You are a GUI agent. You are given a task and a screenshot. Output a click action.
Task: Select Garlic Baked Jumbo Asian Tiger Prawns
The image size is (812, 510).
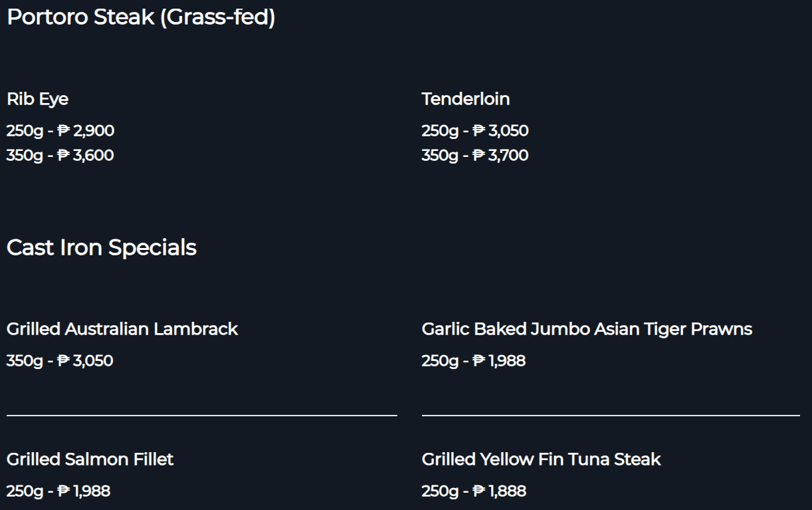(587, 330)
